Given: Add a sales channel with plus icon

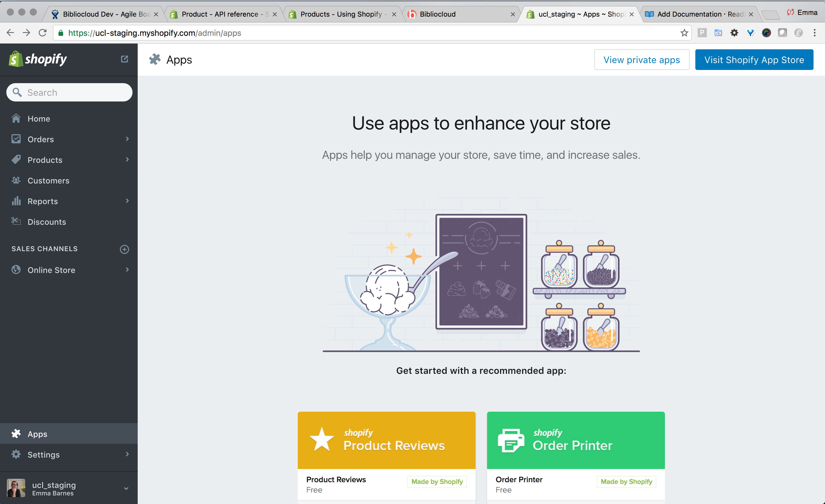Looking at the screenshot, I should [124, 249].
